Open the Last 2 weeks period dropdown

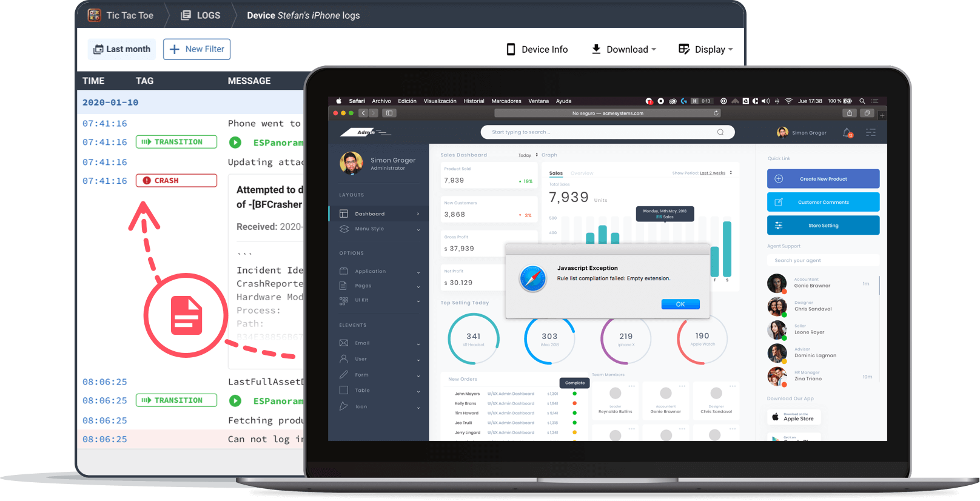click(x=716, y=173)
